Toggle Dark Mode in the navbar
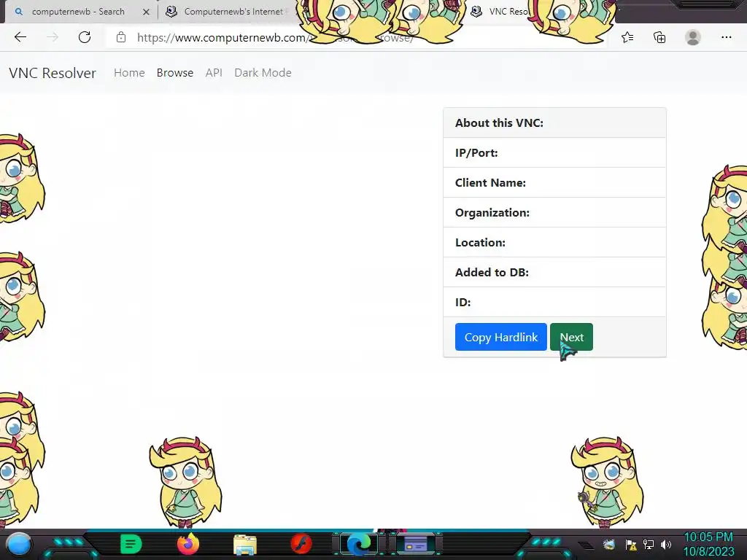The width and height of the screenshot is (747, 560). (x=263, y=73)
